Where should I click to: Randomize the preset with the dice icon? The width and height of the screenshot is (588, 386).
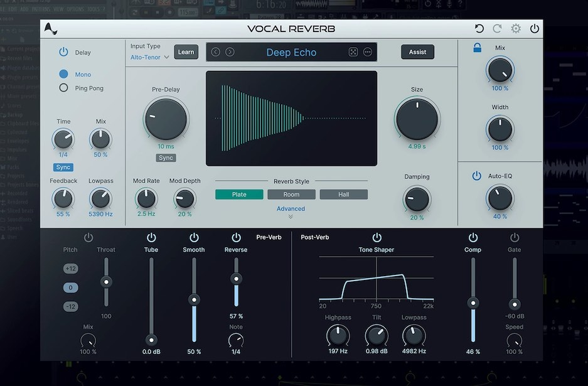(x=353, y=51)
